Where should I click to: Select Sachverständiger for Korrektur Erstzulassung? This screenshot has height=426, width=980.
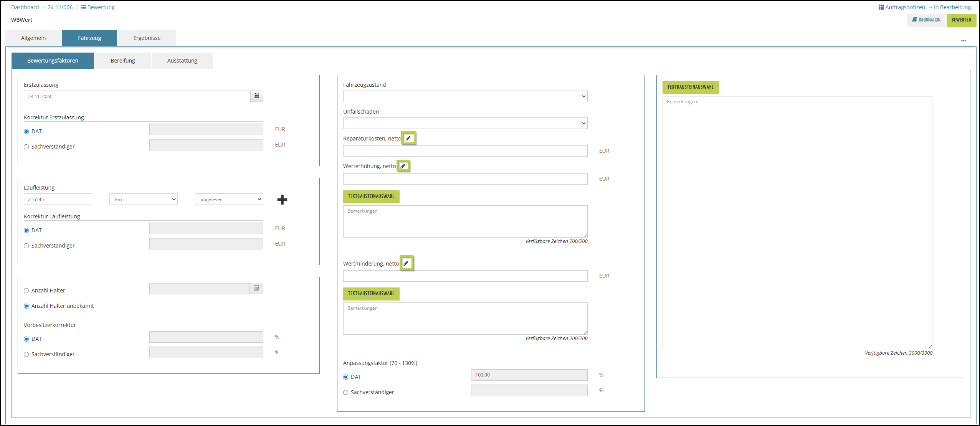(26, 147)
